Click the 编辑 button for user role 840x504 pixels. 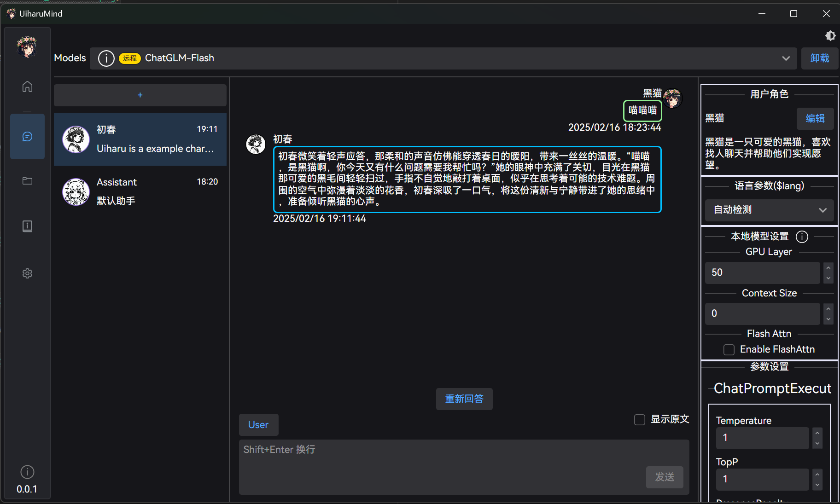815,119
